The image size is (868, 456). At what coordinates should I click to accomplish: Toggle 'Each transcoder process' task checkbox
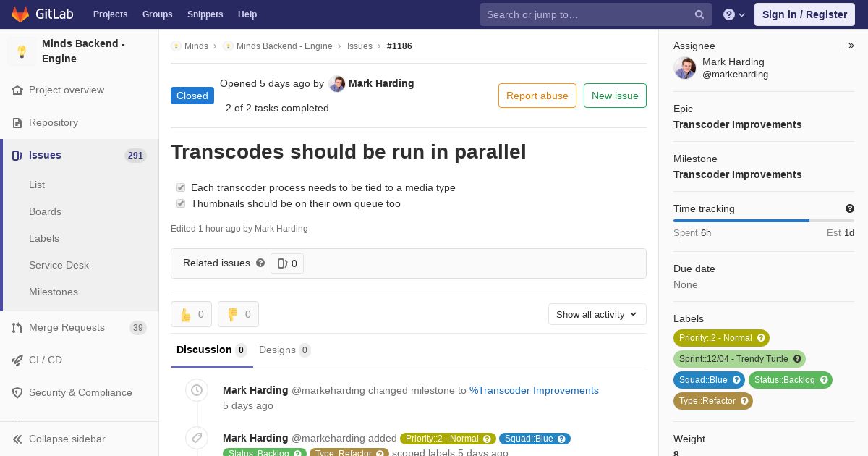[181, 187]
